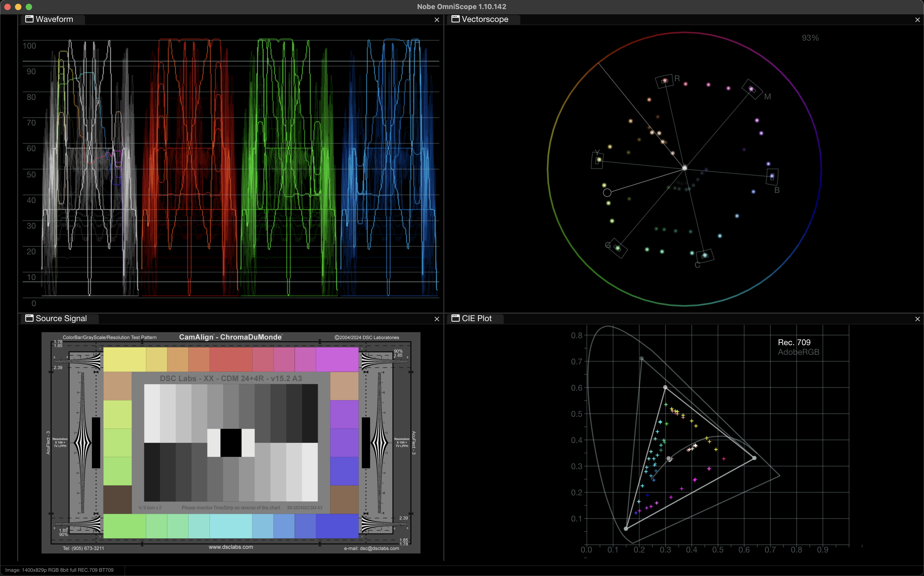Click the 93% zoom value in Vectorscope
The height and width of the screenshot is (576, 924).
click(x=810, y=38)
